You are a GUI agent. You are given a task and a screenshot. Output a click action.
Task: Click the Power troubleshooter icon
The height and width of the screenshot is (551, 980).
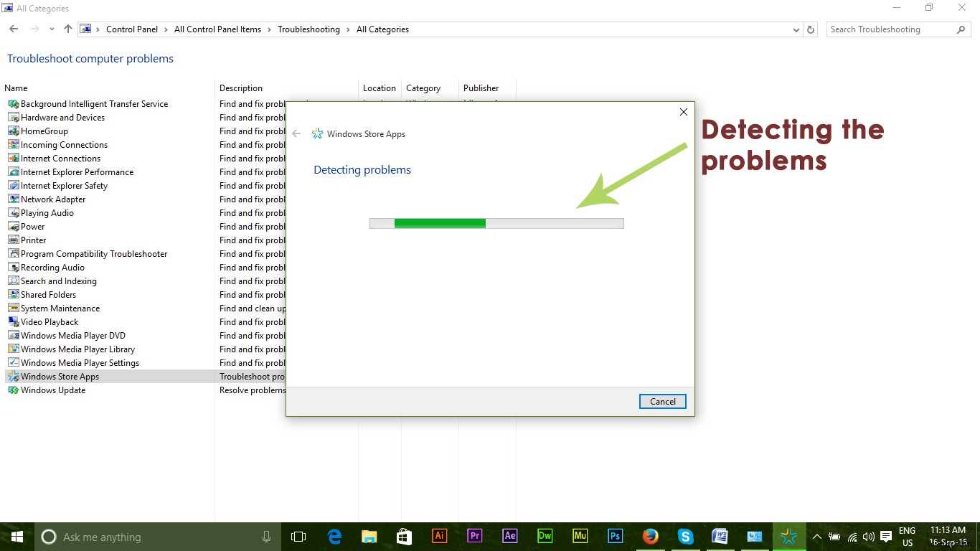(13, 227)
